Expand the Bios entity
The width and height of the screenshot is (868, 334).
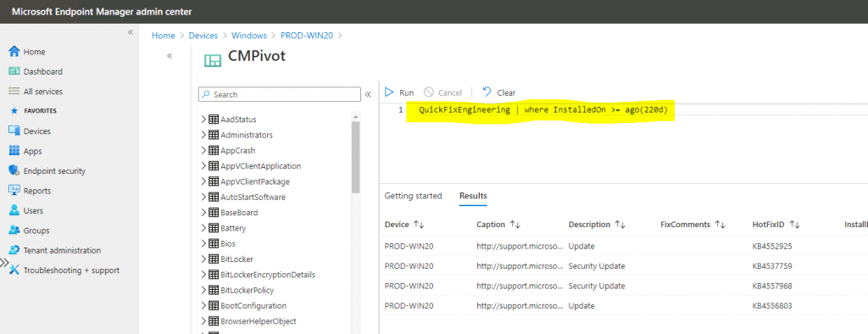point(203,243)
